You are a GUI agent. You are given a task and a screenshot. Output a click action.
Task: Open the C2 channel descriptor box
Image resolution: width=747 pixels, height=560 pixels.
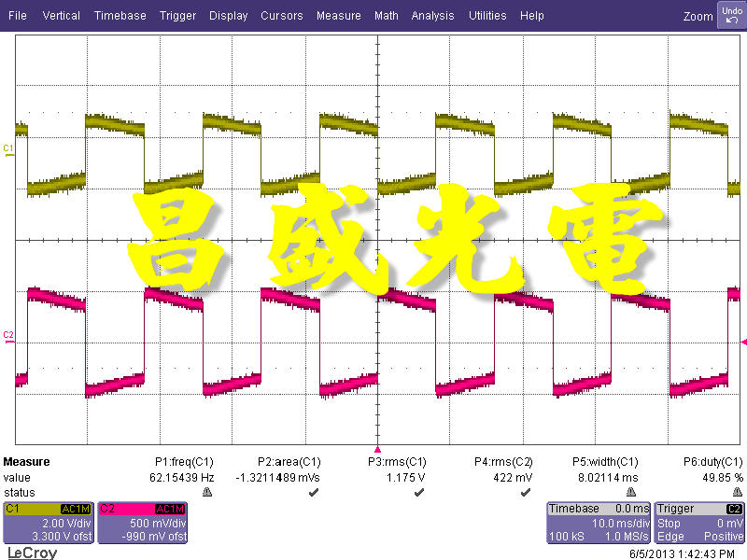point(142,521)
